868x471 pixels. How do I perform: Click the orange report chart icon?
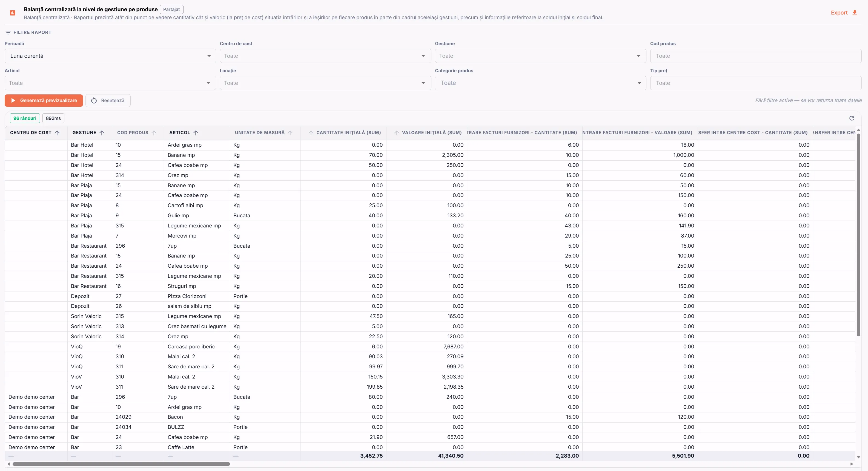[x=13, y=13]
